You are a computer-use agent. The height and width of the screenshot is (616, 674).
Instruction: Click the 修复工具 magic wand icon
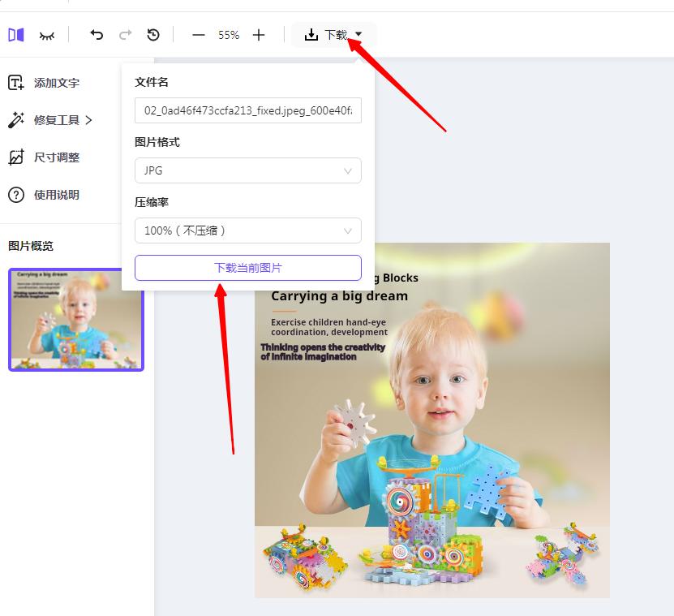[x=18, y=119]
